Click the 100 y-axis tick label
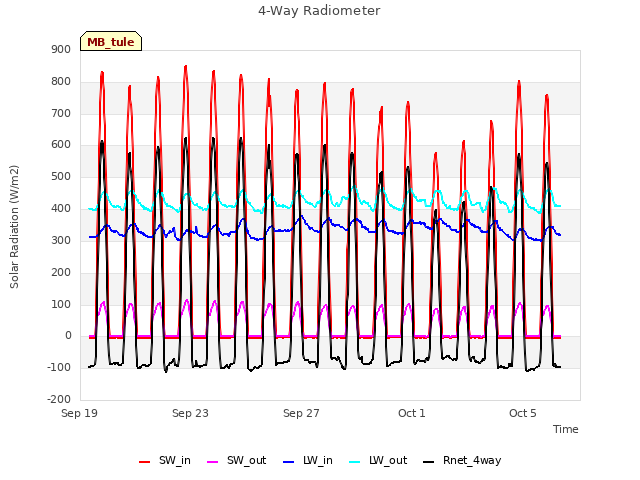640x480 pixels. tap(61, 304)
